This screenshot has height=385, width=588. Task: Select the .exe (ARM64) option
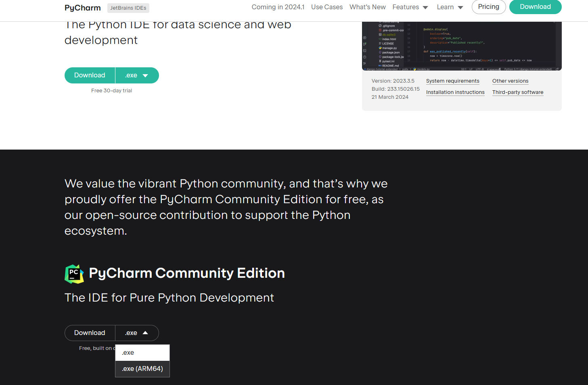coord(142,369)
